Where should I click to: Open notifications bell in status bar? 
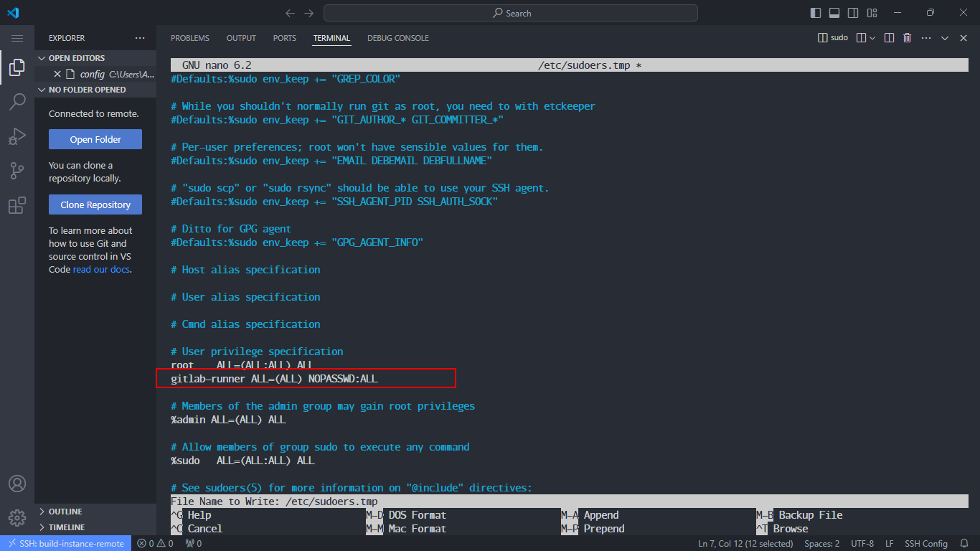pos(965,543)
